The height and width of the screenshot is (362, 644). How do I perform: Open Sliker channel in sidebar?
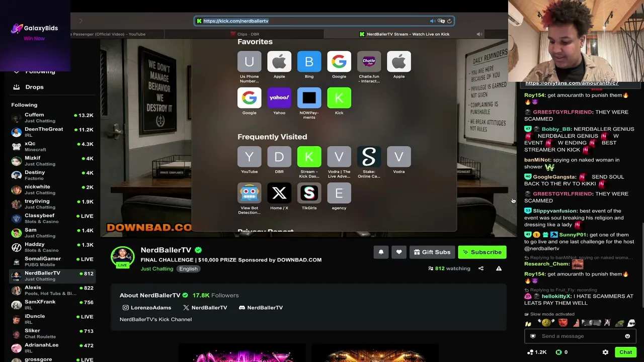52,333
